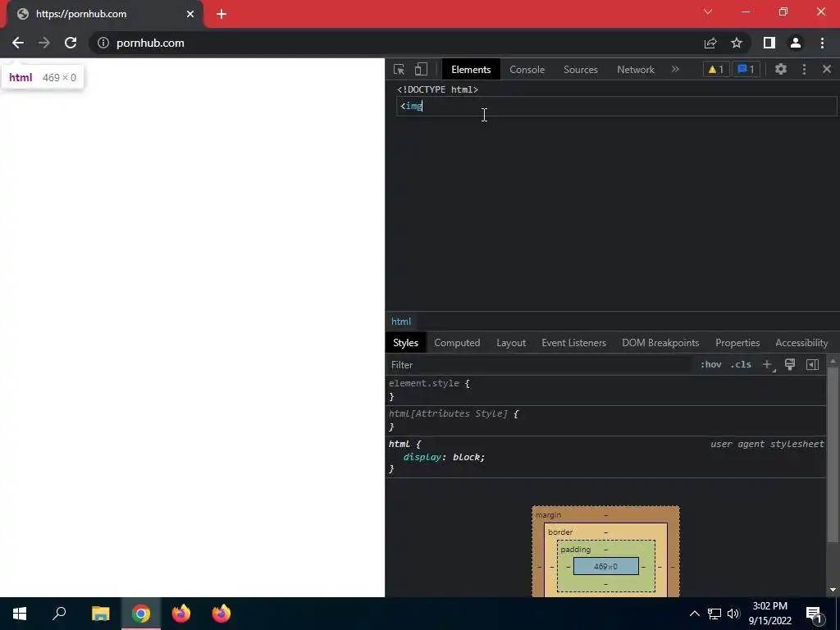Click the 469×0 content box
The image size is (840, 630).
click(606, 566)
